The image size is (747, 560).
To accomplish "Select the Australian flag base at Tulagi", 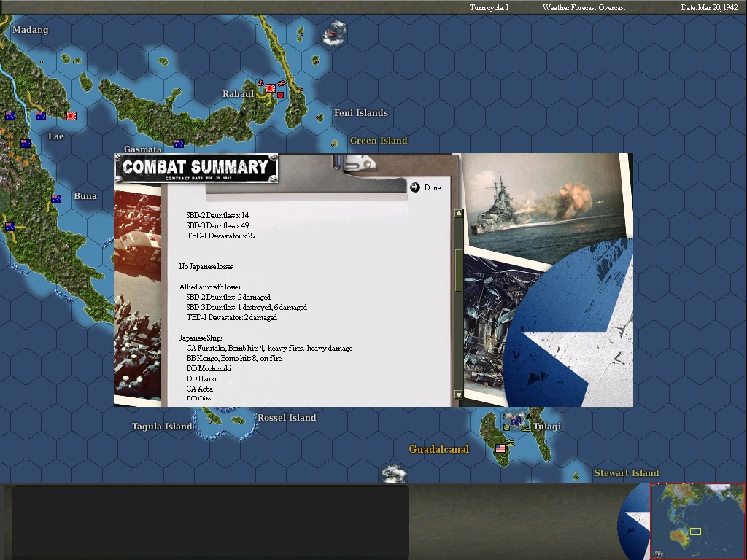I will click(515, 421).
